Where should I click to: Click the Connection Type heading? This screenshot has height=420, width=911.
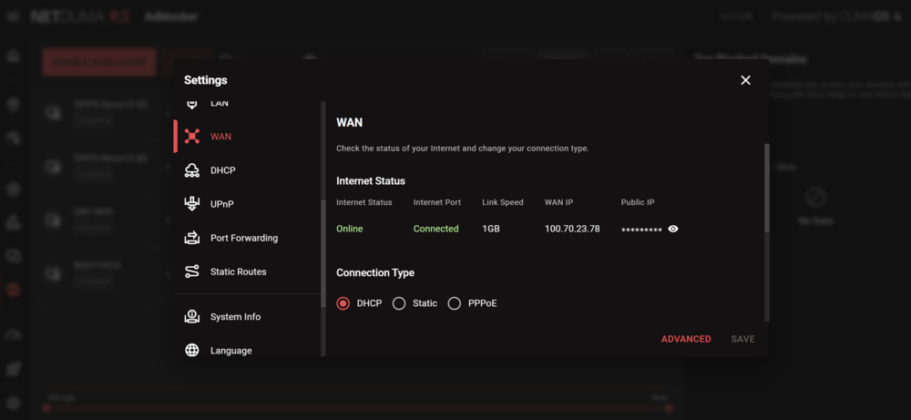coord(375,272)
